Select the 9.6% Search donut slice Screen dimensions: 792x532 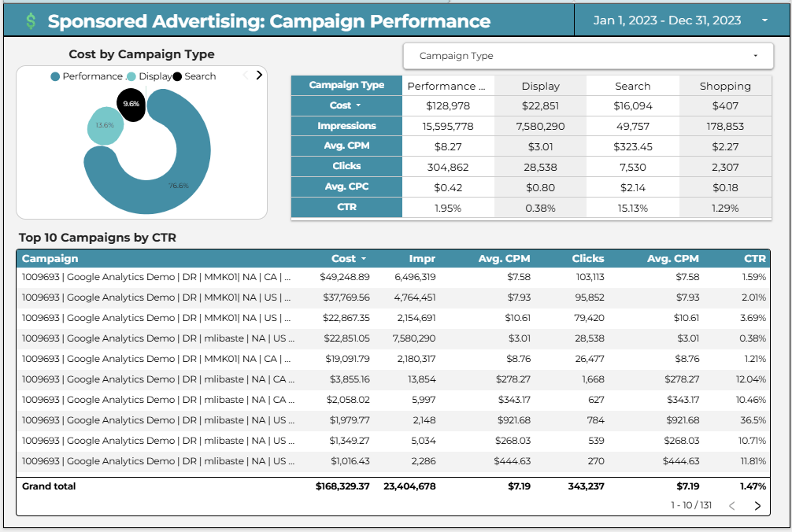pyautogui.click(x=131, y=104)
